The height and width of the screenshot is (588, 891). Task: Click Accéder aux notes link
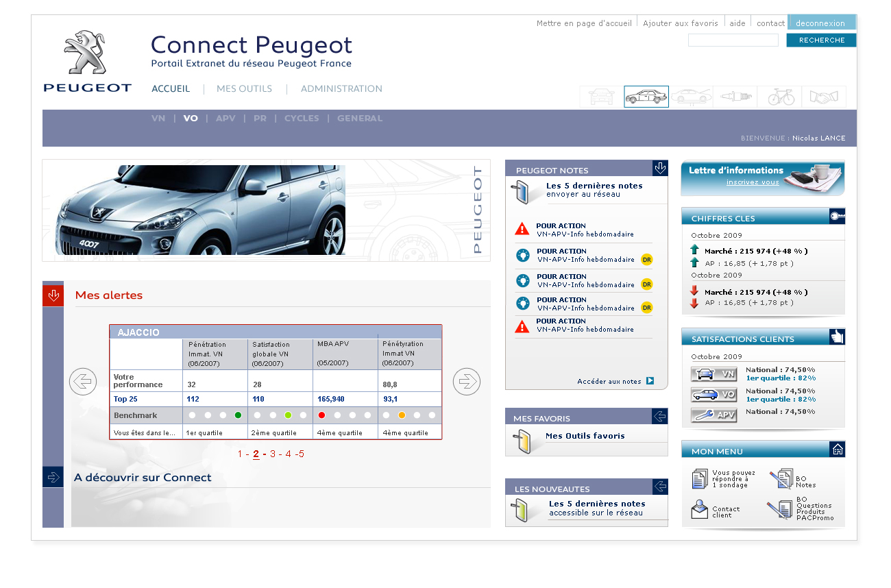(x=609, y=382)
